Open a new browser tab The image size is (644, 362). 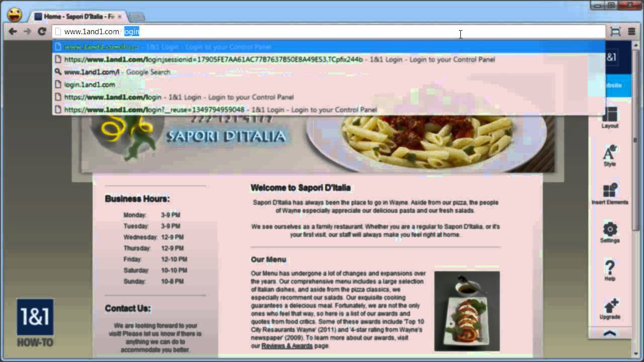coord(137,17)
